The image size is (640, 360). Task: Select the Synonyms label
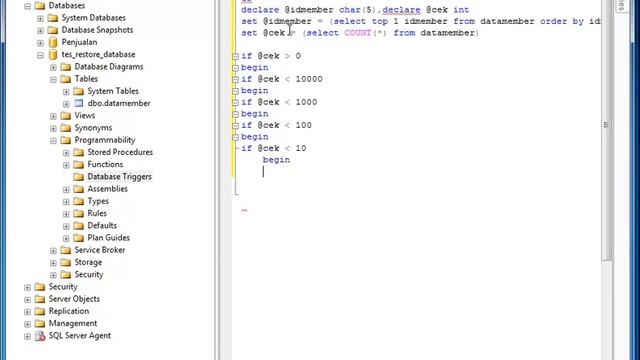click(93, 128)
